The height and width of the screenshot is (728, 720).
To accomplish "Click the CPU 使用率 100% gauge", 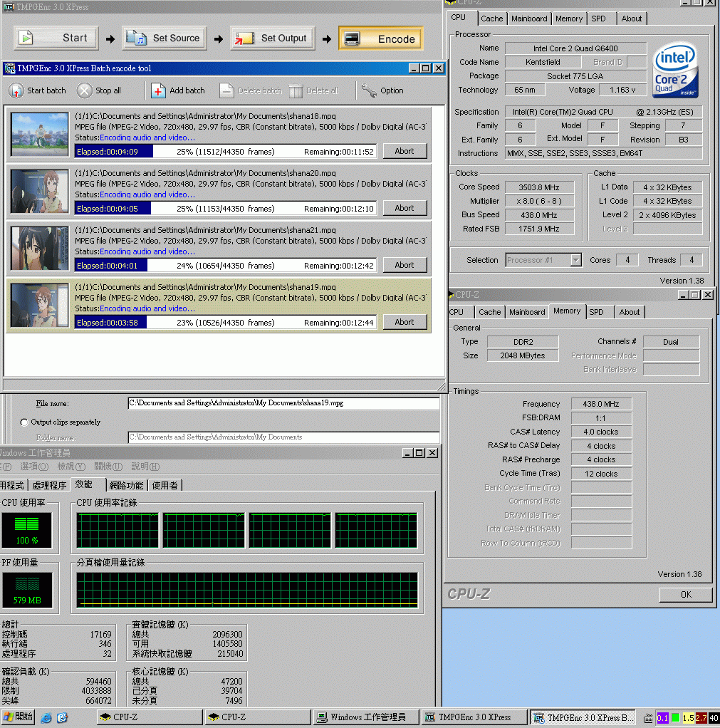I will coord(27,530).
